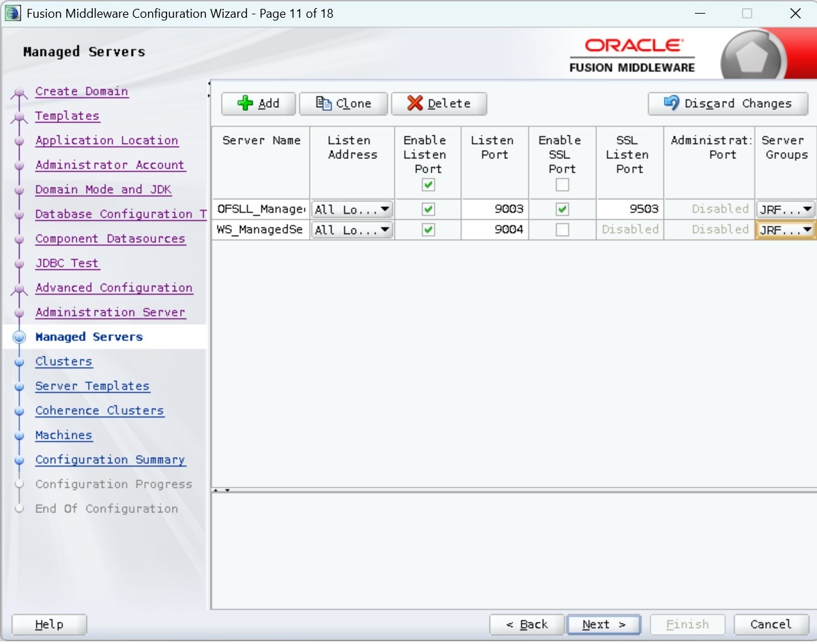The height and width of the screenshot is (644, 817).
Task: Navigate to Domain Mode and JDK
Action: click(x=103, y=189)
